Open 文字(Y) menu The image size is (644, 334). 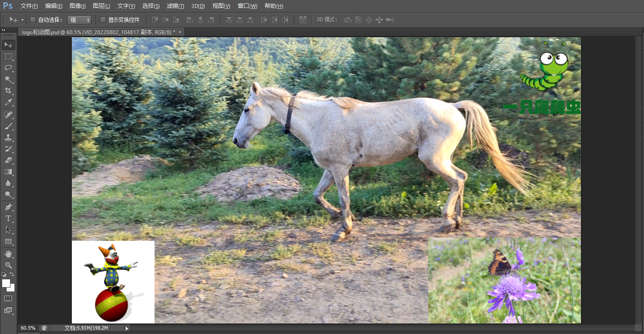click(x=126, y=6)
